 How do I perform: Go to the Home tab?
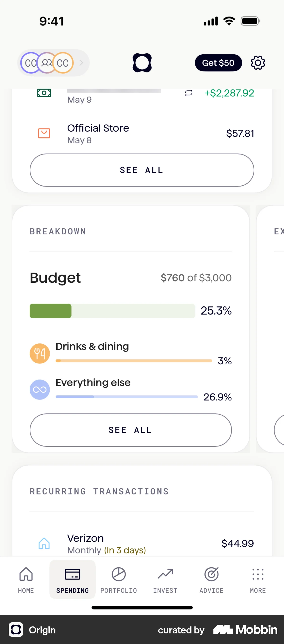coord(26,579)
